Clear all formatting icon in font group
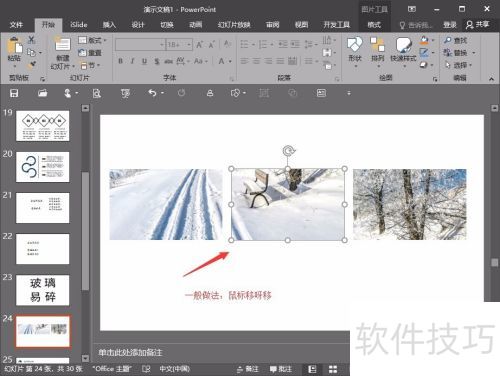 click(x=228, y=44)
